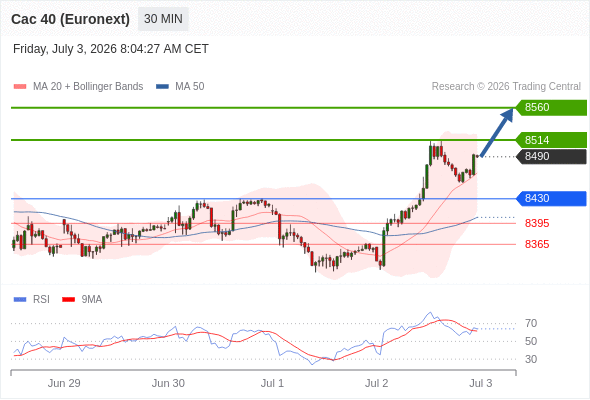Image resolution: width=590 pixels, height=400 pixels.
Task: Click the RSI legend label
Action: tap(41, 300)
